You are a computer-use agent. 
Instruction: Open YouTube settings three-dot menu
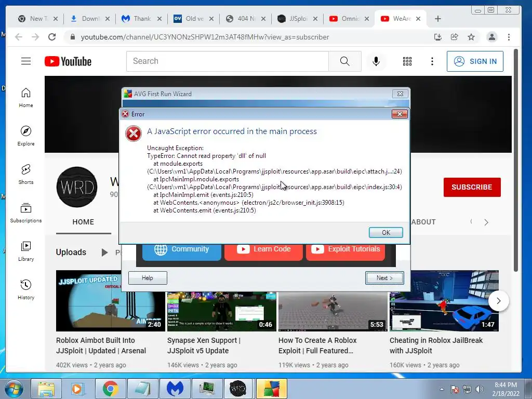[432, 61]
